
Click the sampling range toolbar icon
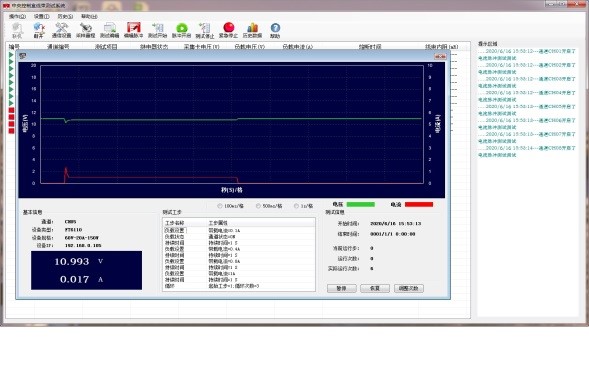86,30
